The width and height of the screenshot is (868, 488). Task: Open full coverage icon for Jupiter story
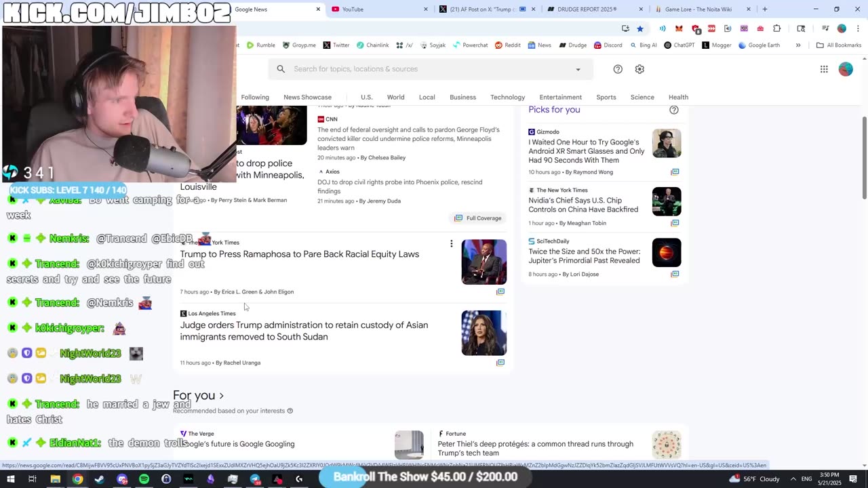(675, 274)
